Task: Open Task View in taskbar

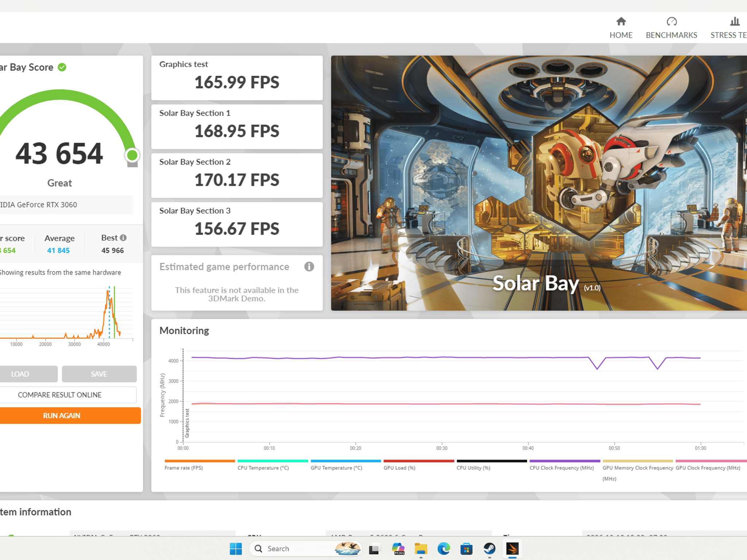Action: click(x=374, y=549)
